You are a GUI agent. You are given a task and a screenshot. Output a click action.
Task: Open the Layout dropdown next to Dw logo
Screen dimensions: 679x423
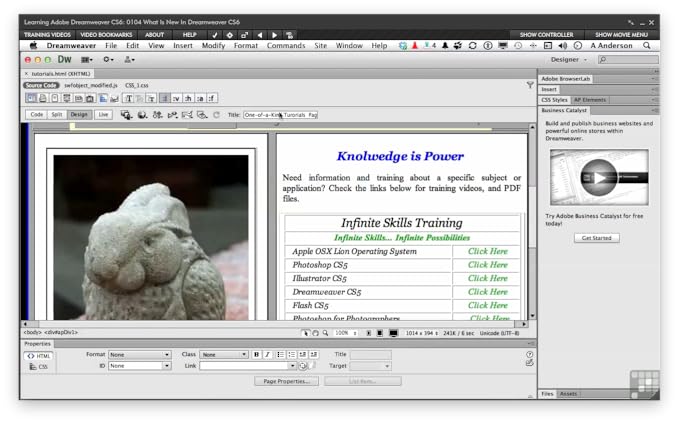87,60
